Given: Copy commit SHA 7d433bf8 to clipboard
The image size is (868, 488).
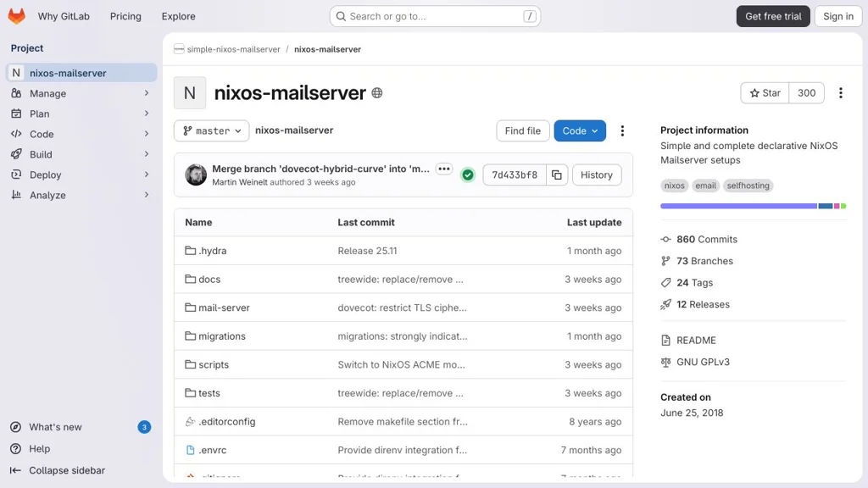Looking at the screenshot, I should [557, 175].
